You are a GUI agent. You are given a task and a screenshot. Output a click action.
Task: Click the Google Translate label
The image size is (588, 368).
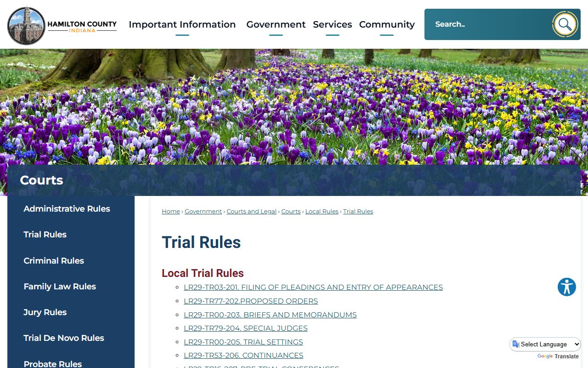558,356
